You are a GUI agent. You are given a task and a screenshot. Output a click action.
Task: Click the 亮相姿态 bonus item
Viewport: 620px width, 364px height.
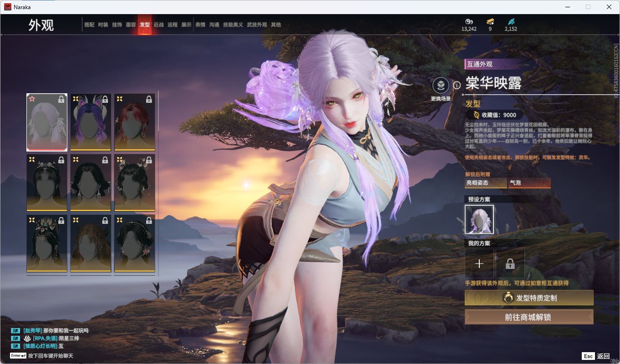coord(486,183)
